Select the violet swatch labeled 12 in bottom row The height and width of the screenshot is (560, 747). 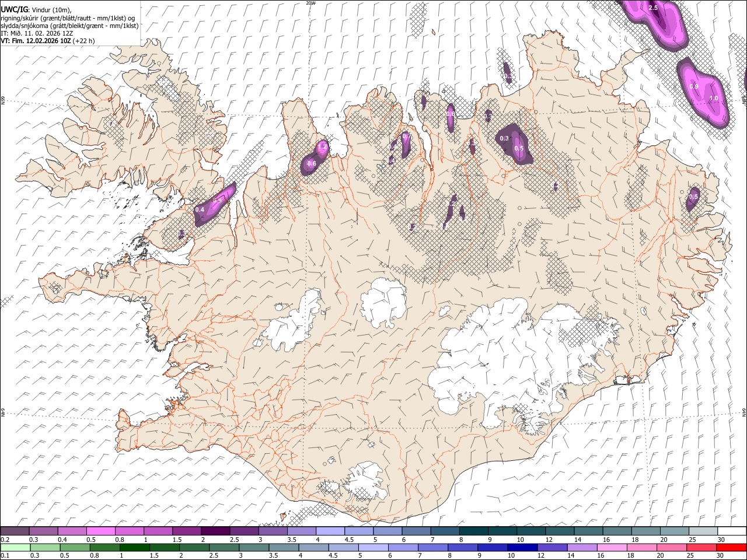tap(551, 547)
